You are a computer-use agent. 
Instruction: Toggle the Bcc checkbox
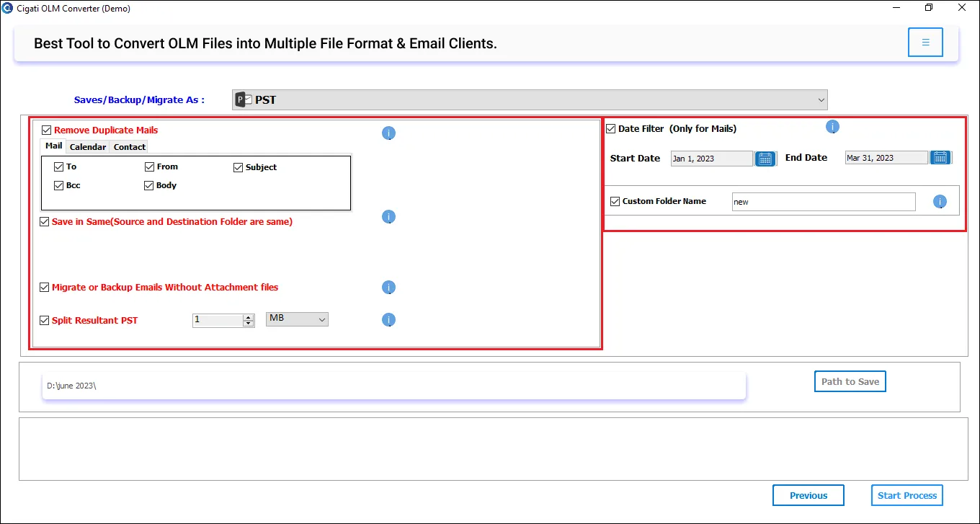point(59,185)
